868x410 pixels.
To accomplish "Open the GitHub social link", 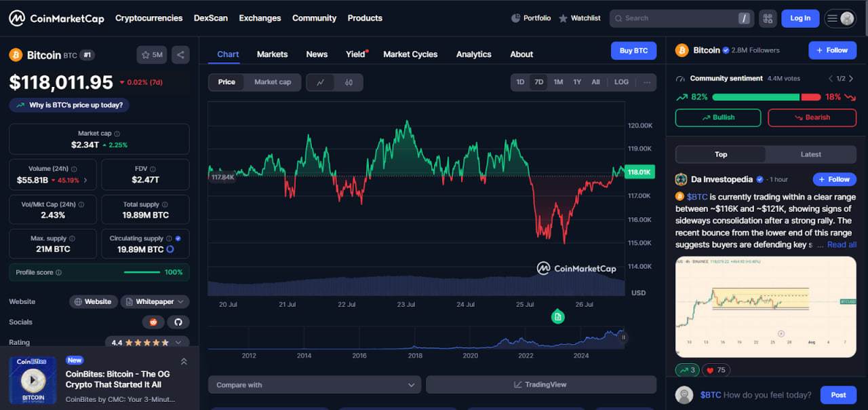I will click(178, 322).
